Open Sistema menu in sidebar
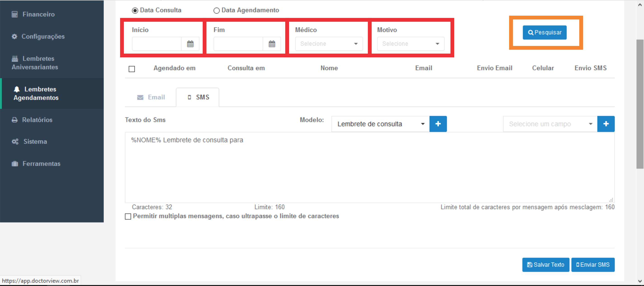Viewport: 644px width, 286px height. pyautogui.click(x=35, y=141)
